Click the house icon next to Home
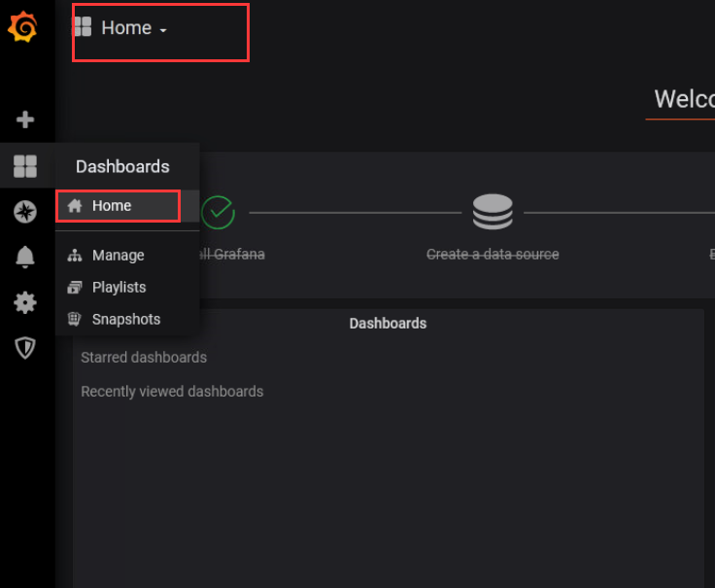Viewport: 715px width, 588px height. click(75, 206)
